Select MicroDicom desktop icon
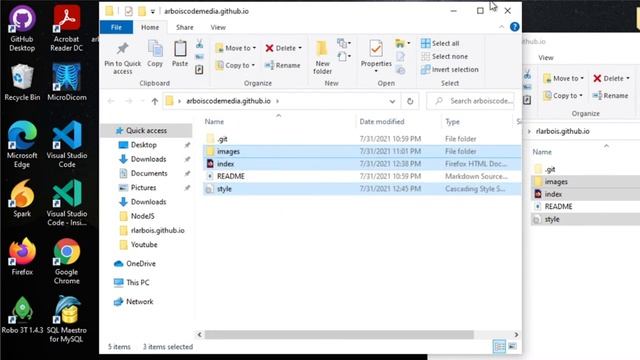Screen dimensions: 640x360 click(x=67, y=82)
